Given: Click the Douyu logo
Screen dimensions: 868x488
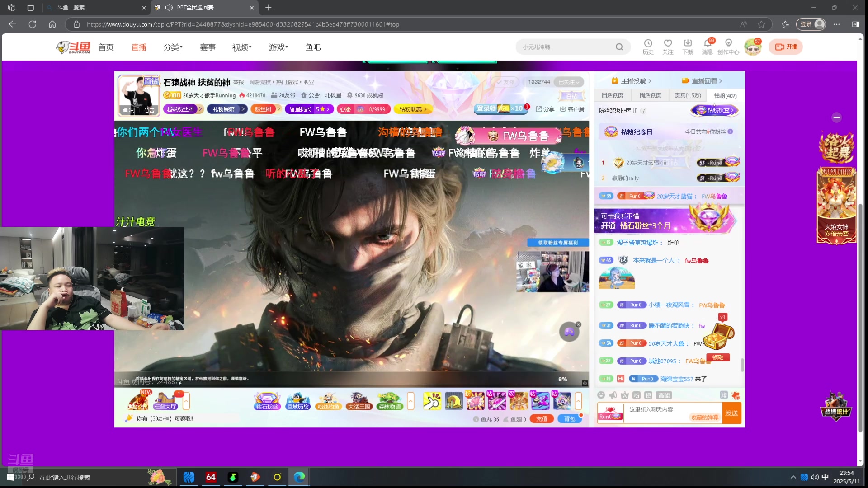Looking at the screenshot, I should 73,47.
